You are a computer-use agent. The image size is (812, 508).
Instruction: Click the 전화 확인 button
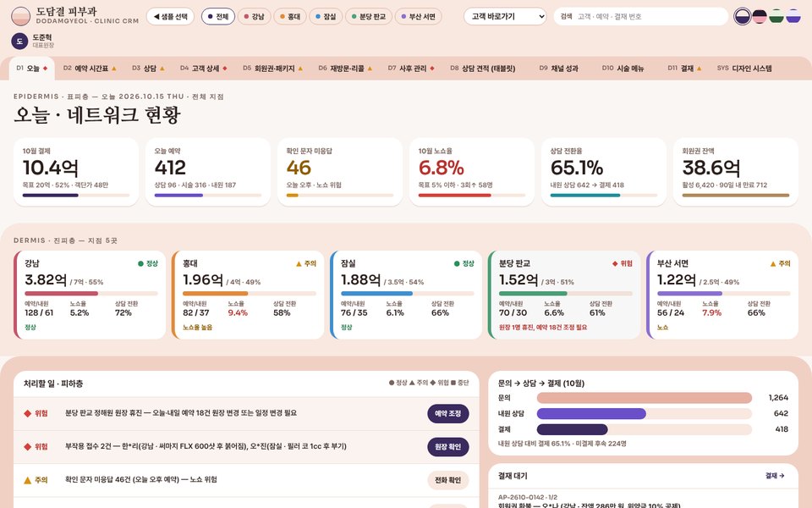(x=448, y=480)
